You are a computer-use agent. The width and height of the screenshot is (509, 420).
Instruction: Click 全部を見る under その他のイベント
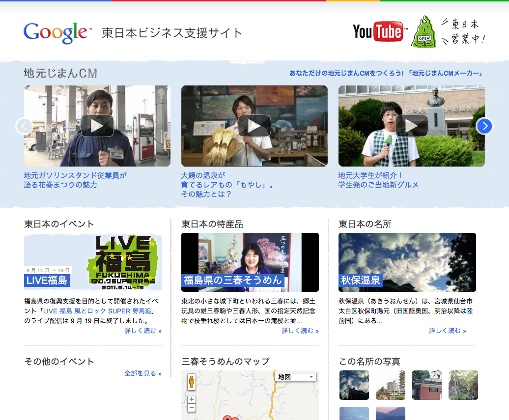[x=143, y=374]
